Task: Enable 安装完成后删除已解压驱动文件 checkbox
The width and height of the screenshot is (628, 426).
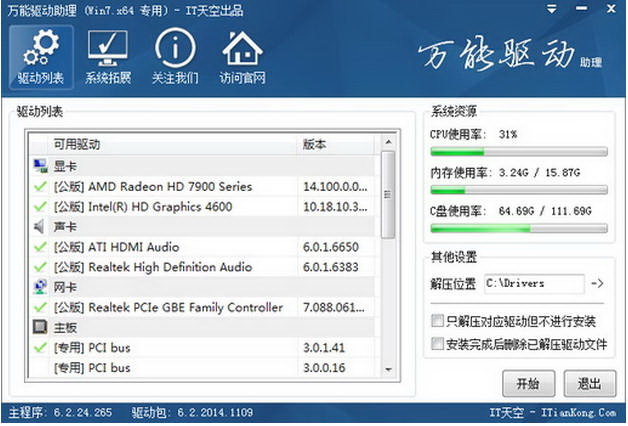Action: tap(436, 344)
